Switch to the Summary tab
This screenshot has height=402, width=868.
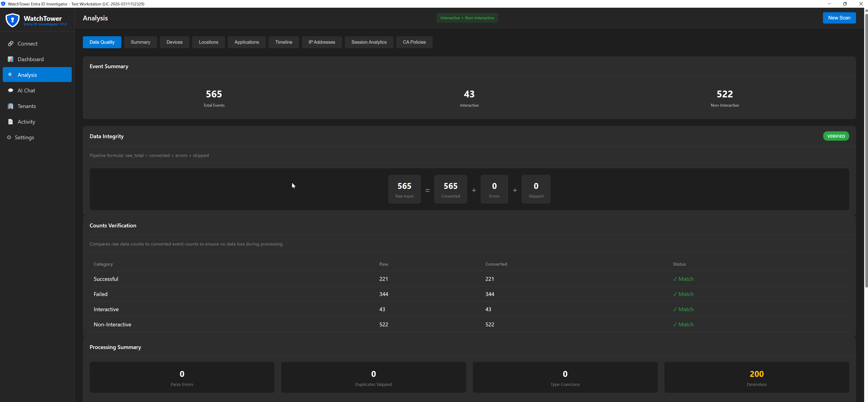click(x=141, y=42)
